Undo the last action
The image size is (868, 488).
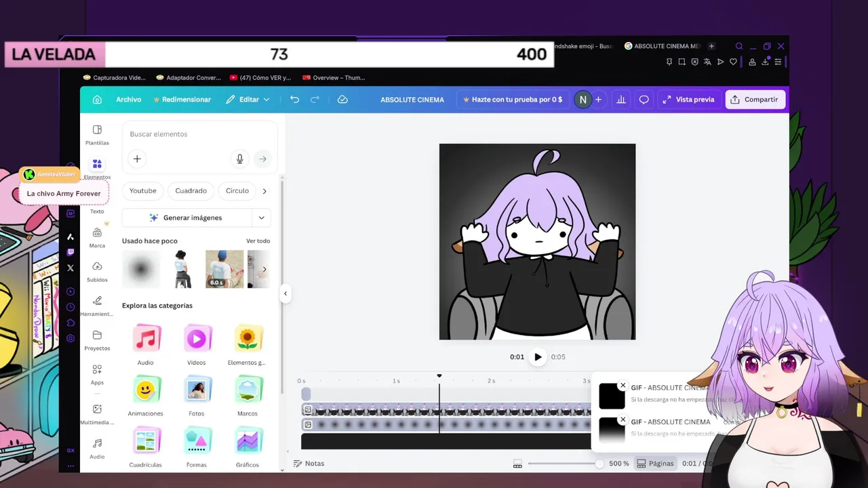pyautogui.click(x=294, y=100)
